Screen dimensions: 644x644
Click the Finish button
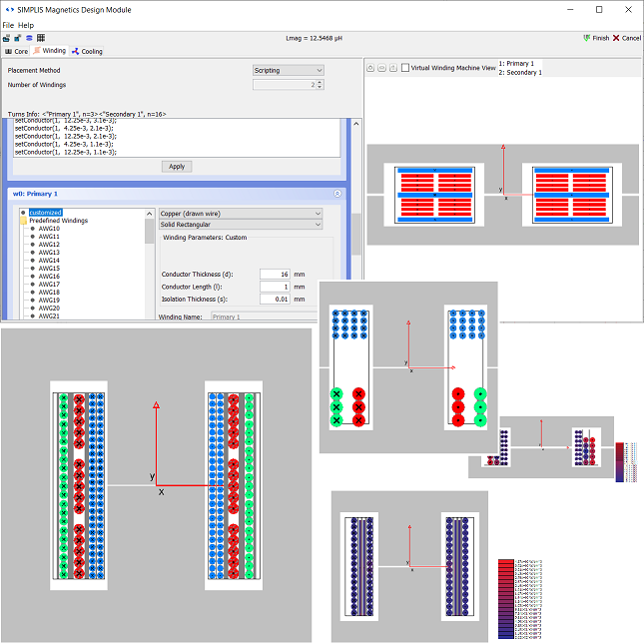tap(595, 38)
